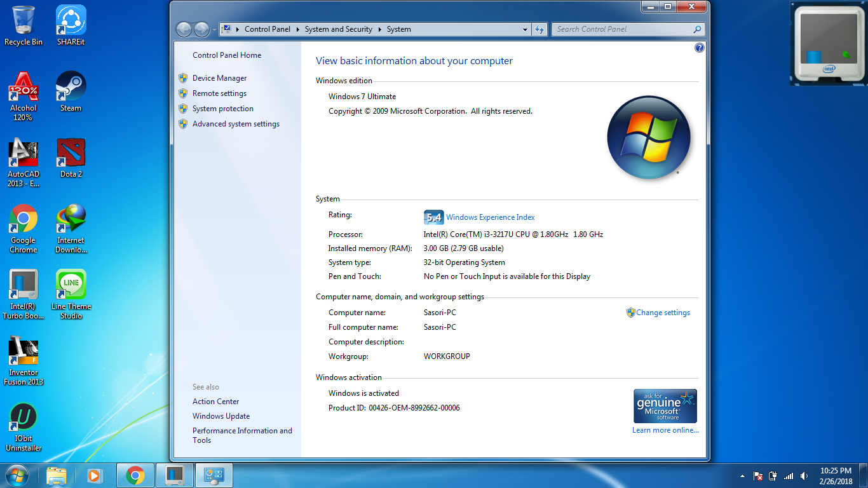Open the Learn more online link
Viewport: 868px width, 488px height.
coord(665,430)
